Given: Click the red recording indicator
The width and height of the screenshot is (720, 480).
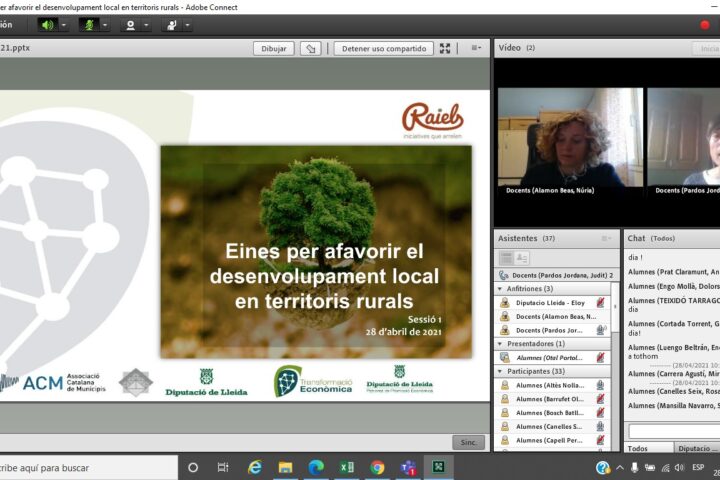Looking at the screenshot, I should [705, 25].
